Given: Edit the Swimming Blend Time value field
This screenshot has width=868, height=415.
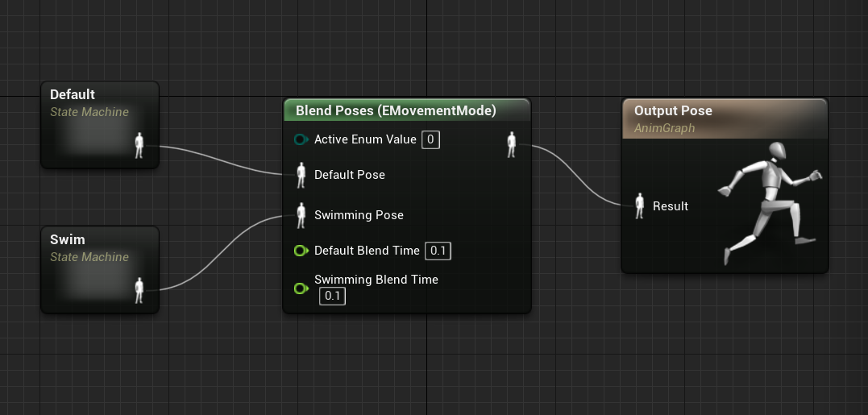Looking at the screenshot, I should [x=332, y=296].
